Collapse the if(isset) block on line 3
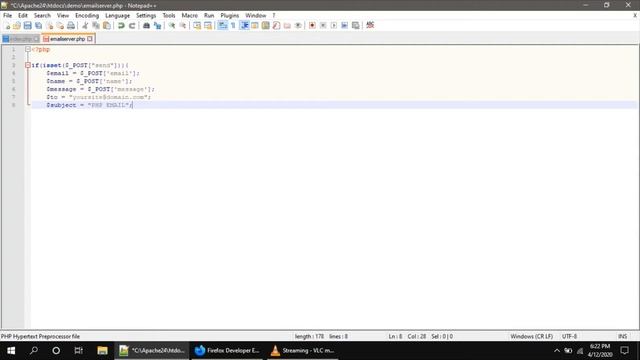Screen dimensions: 640x360 pos(28,65)
